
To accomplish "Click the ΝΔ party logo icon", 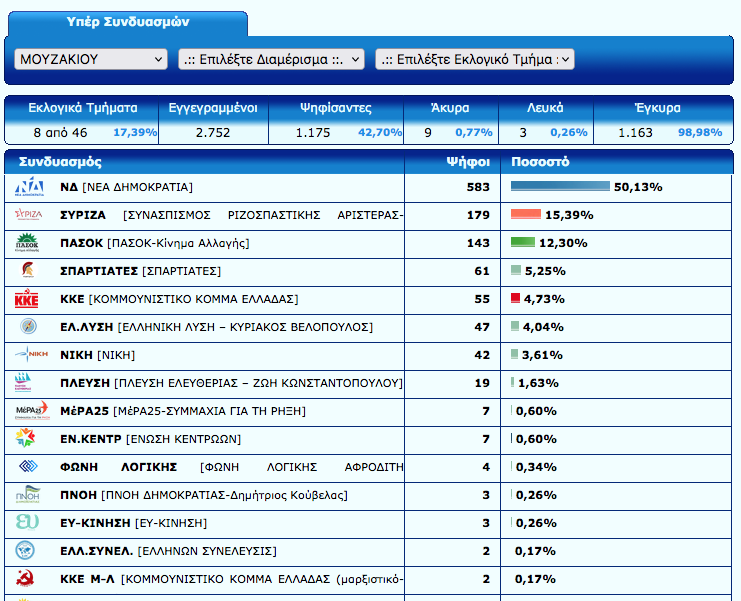I will (27, 187).
